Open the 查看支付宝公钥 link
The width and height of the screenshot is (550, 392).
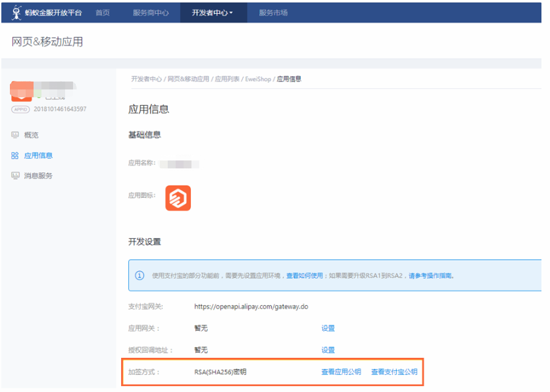pyautogui.click(x=395, y=372)
